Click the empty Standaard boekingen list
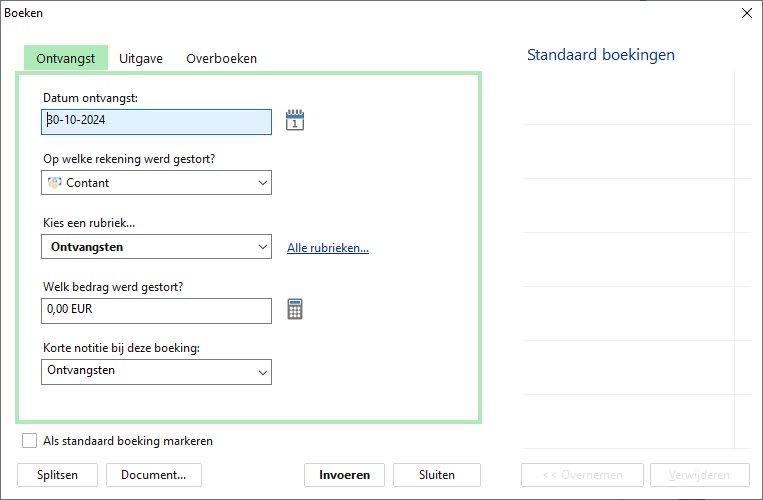This screenshot has width=763, height=500. (x=630, y=260)
